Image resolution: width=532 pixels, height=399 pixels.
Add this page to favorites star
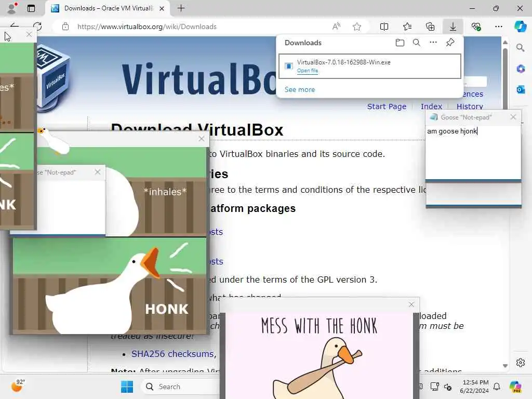pos(356,26)
